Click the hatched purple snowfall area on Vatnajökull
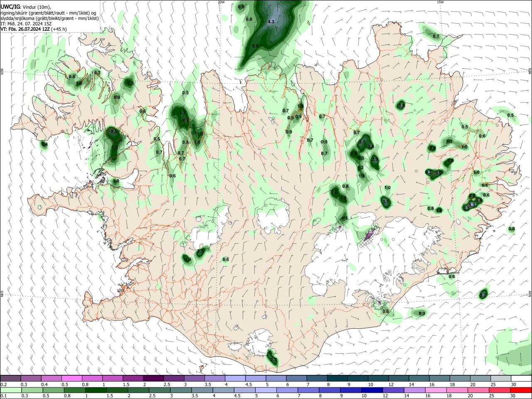Image resolution: width=532 pixels, height=399 pixels. pos(368,237)
